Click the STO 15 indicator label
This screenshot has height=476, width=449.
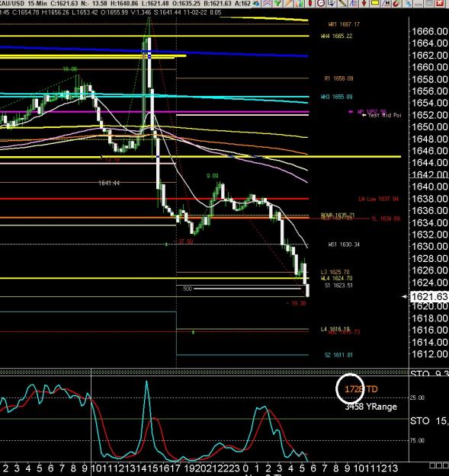tap(429, 420)
